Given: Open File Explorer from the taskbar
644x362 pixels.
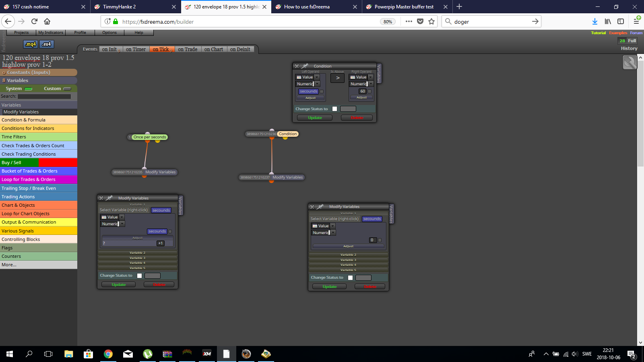Looking at the screenshot, I should (69, 354).
